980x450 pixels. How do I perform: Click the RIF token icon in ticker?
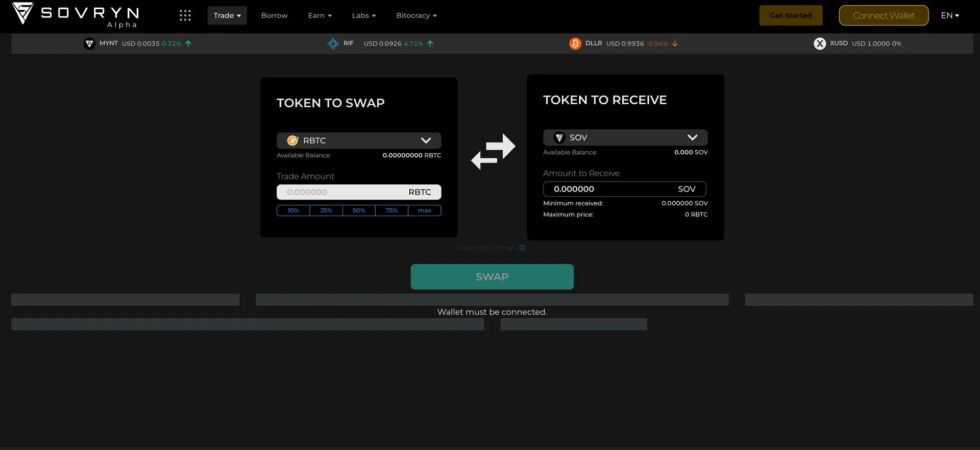click(333, 44)
